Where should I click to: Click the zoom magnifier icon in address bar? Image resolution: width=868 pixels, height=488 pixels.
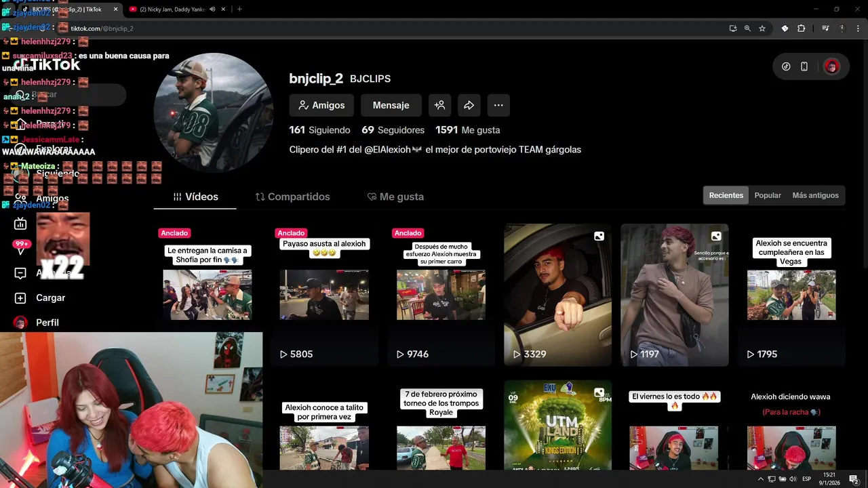pos(747,28)
